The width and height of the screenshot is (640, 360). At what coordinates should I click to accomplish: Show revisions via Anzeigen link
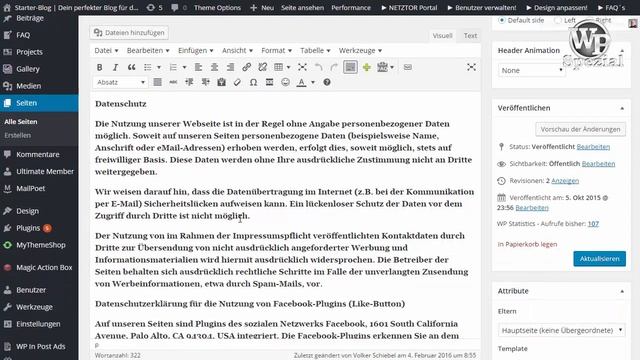(x=565, y=181)
